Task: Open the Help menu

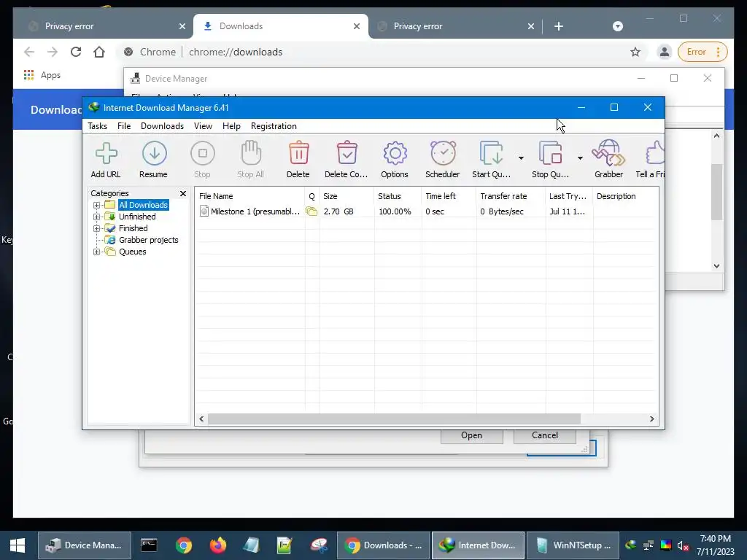Action: click(x=231, y=126)
